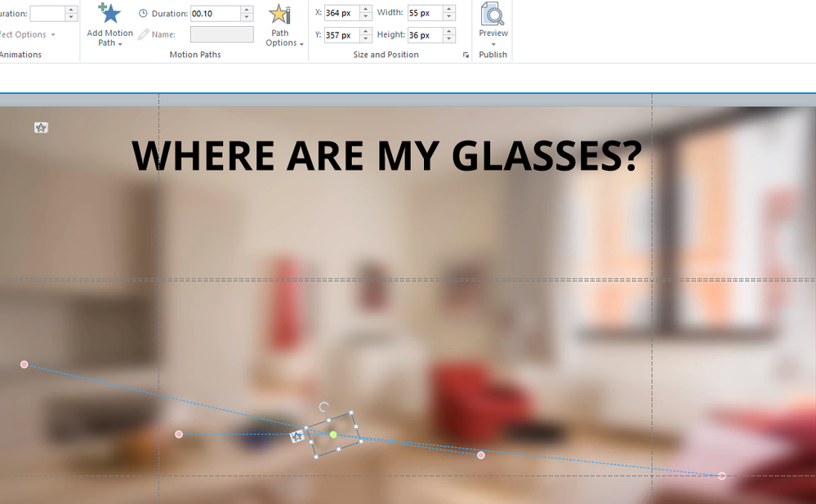Open the Path Options menu
This screenshot has width=816, height=504.
(280, 38)
